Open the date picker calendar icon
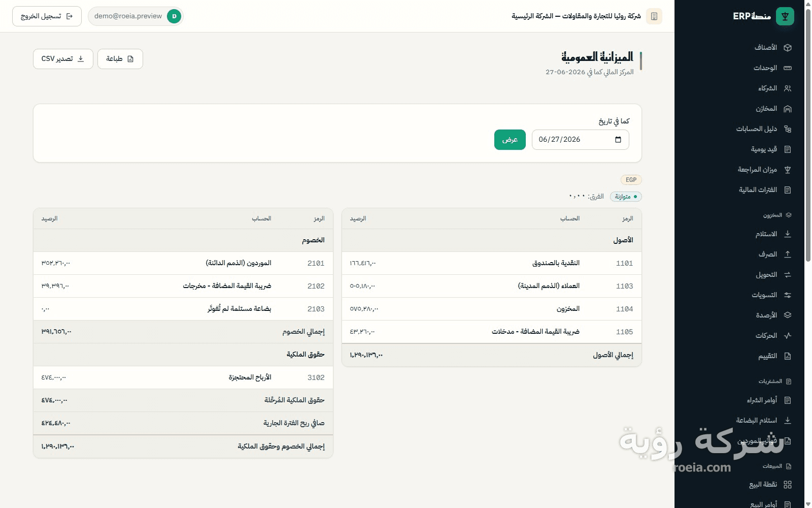 click(x=618, y=140)
